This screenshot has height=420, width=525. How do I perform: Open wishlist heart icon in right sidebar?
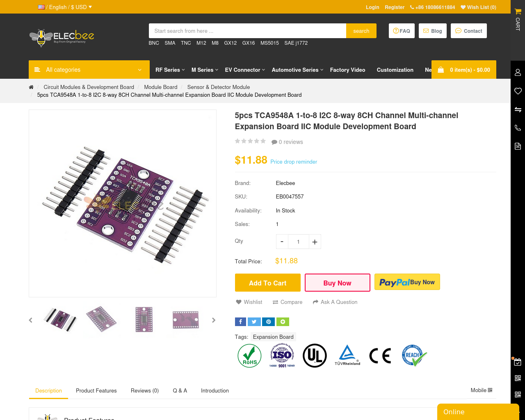[x=518, y=91]
